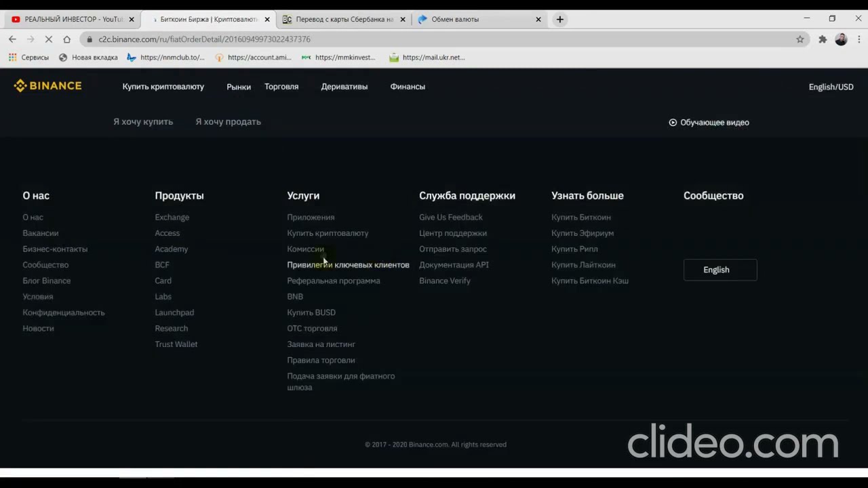Open the nnmclub.to bookmark
The width and height of the screenshot is (868, 488).
pyautogui.click(x=165, y=58)
